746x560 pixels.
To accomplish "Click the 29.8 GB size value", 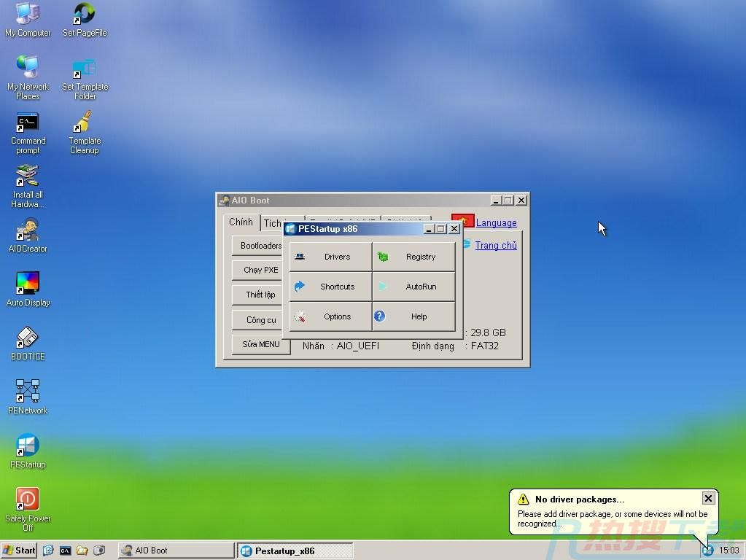I will click(488, 332).
